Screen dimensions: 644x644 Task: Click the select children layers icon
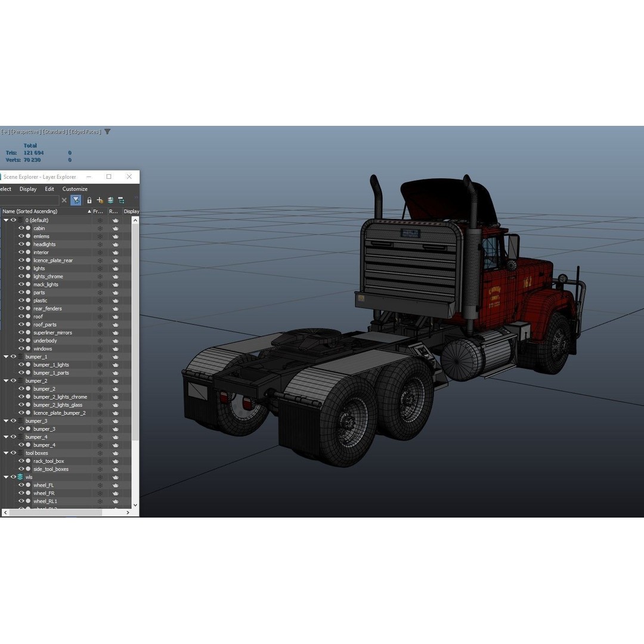110,200
